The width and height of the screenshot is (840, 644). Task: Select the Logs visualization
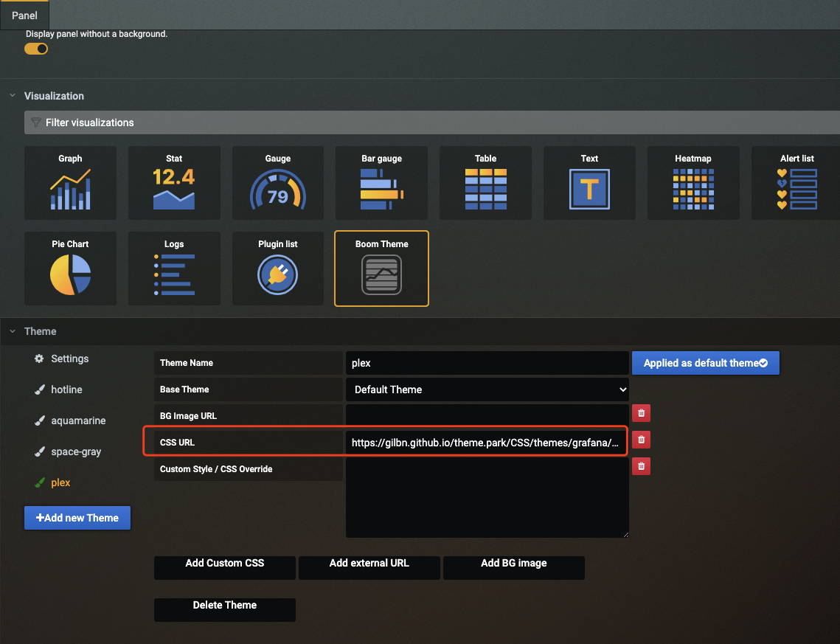[x=174, y=269]
